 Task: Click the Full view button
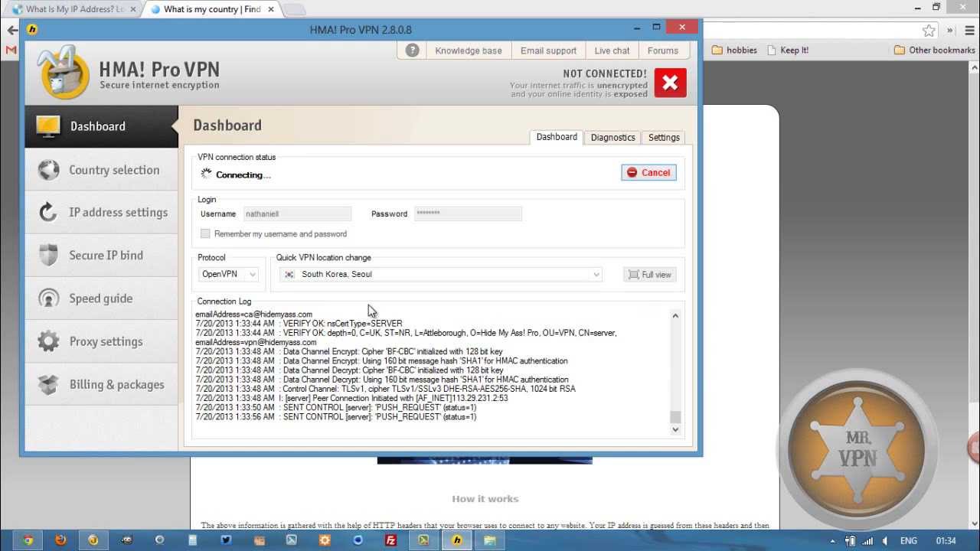click(x=650, y=275)
